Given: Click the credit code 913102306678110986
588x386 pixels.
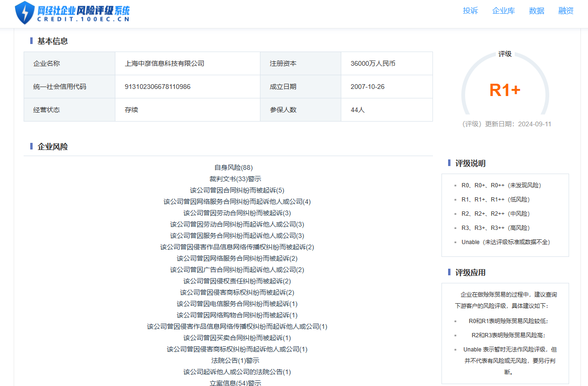Looking at the screenshot, I should pyautogui.click(x=157, y=87).
